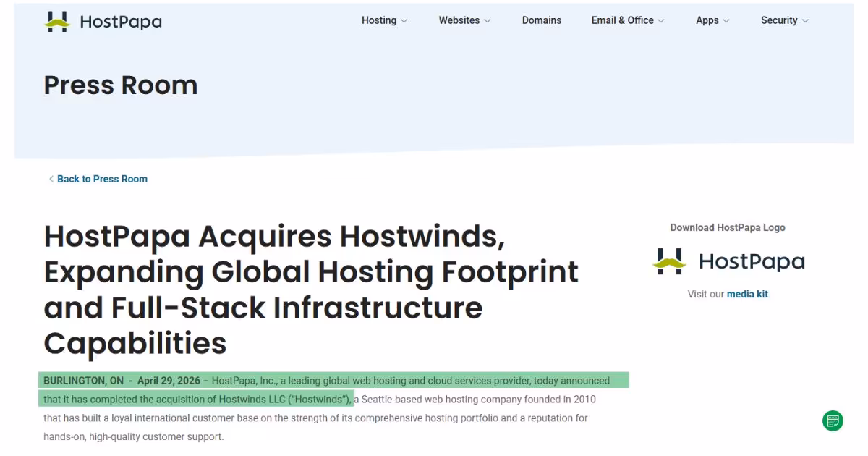
Task: Select the Apps navigation item
Action: tap(707, 20)
